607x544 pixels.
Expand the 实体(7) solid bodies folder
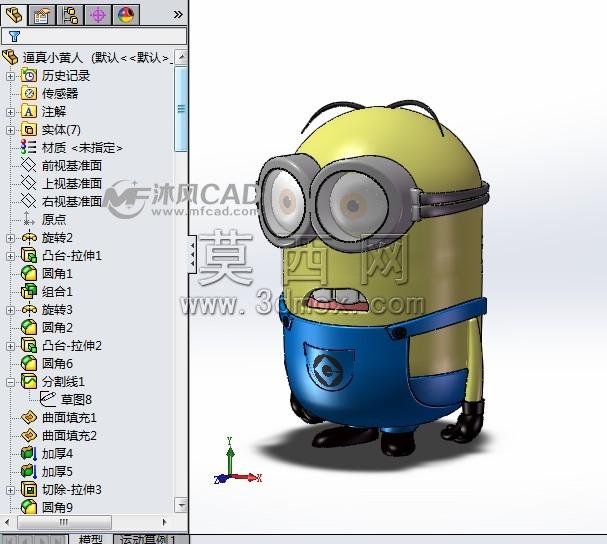click(x=10, y=130)
